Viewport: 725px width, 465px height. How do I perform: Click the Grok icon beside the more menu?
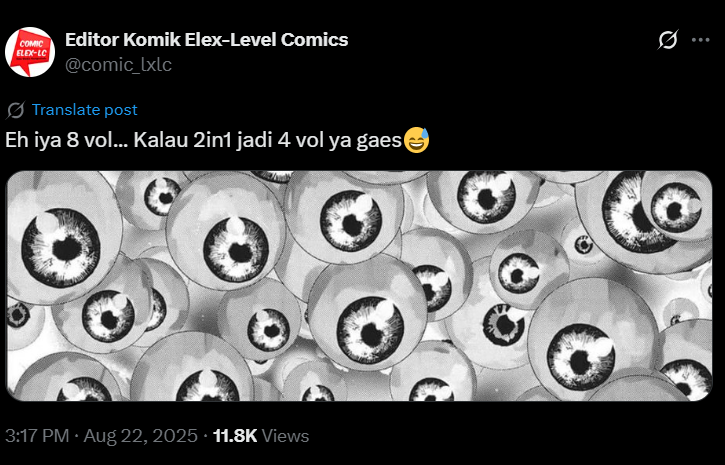[668, 41]
